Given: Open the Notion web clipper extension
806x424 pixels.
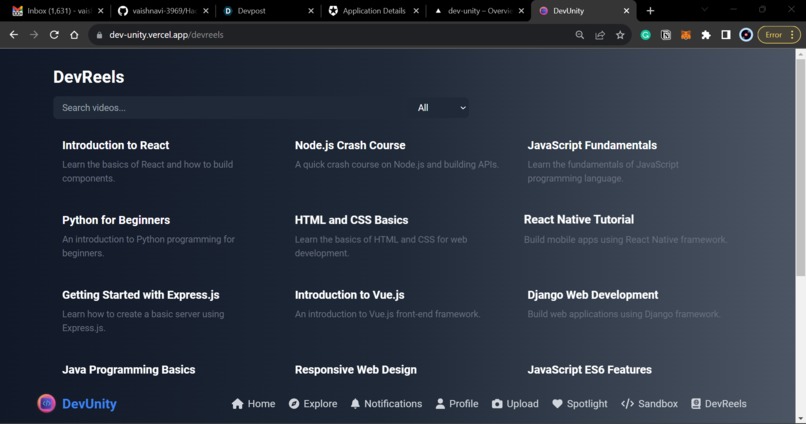Looking at the screenshot, I should tap(666, 35).
